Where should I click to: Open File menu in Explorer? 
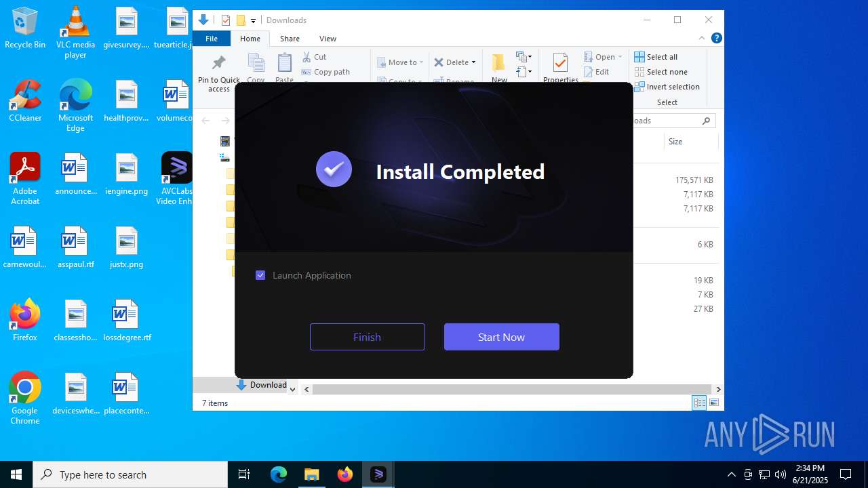tap(212, 39)
